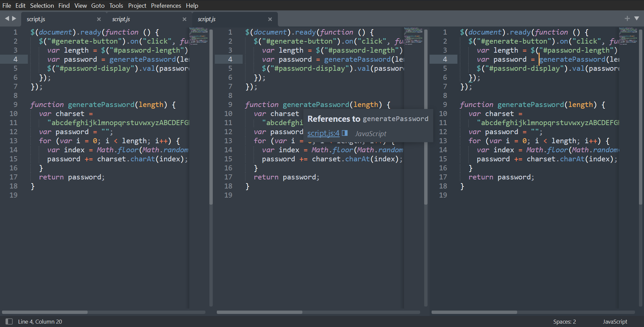644x327 pixels.
Task: Follow the script.js:4 reference link
Action: pyautogui.click(x=323, y=133)
